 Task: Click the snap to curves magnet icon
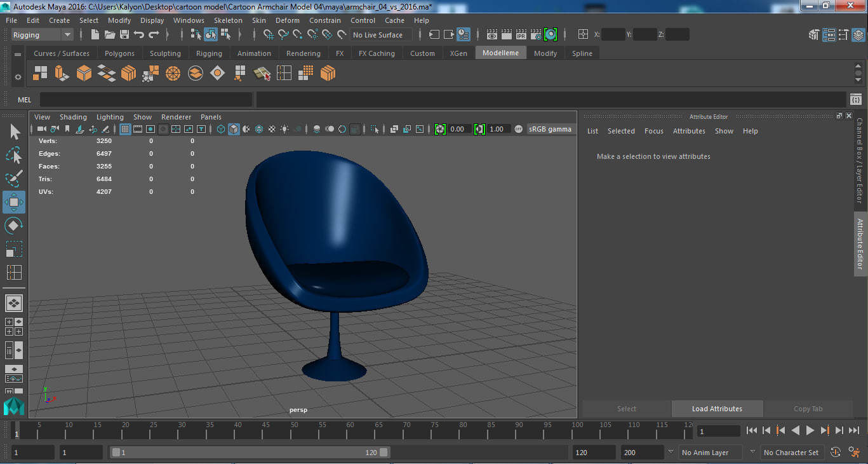coord(284,34)
